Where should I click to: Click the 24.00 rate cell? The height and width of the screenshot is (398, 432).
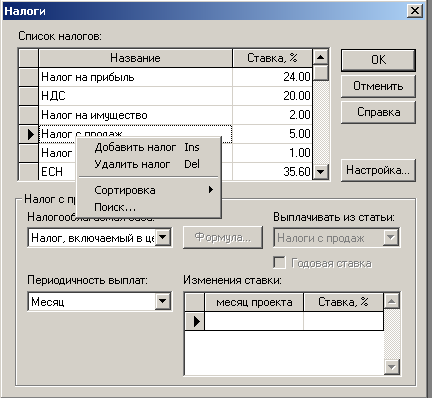272,77
